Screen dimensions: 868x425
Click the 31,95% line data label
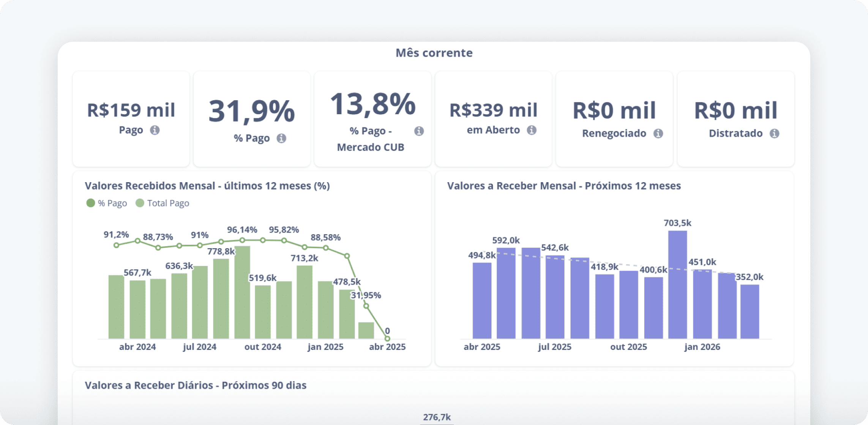click(366, 295)
